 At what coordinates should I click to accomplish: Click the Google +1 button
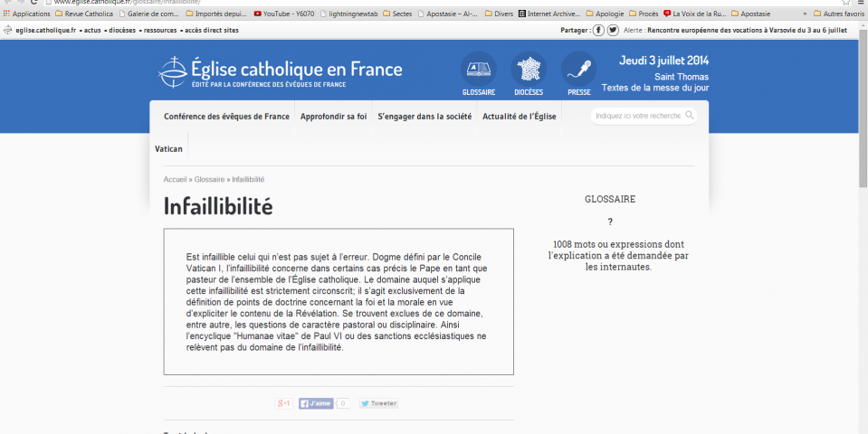pyautogui.click(x=284, y=403)
